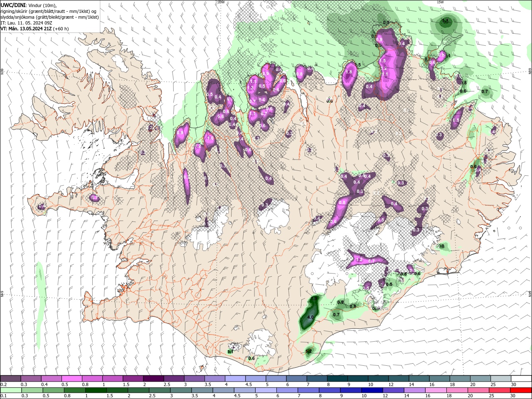Pick the upper legend swatch labeled 3
This screenshot has width=532, height=399.
pos(194,379)
